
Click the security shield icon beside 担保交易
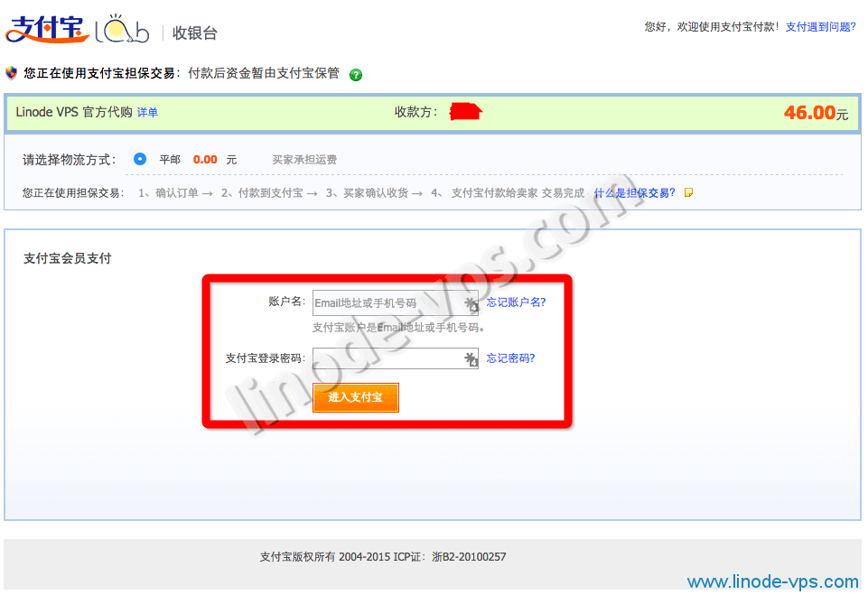coord(11,73)
